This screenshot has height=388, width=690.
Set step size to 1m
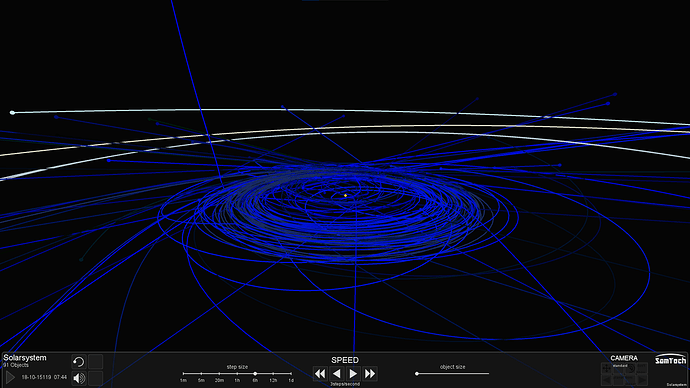(x=184, y=374)
